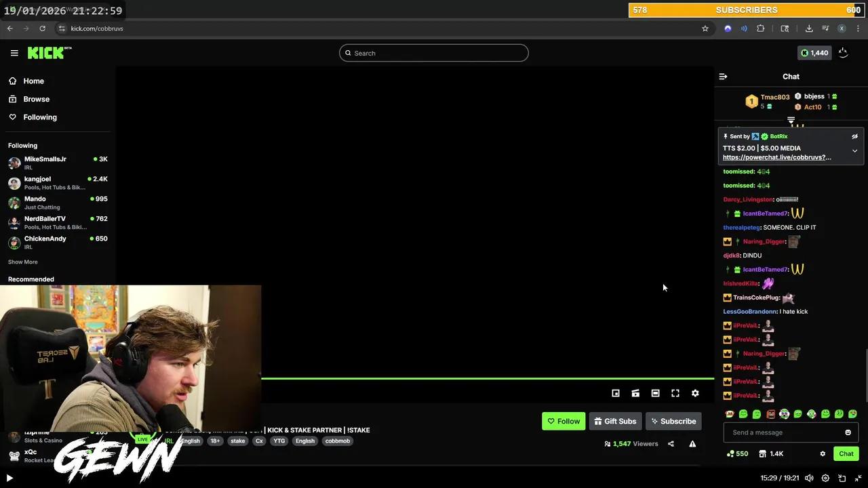Click Act10 in gift leaderboard
Screen dimensions: 868x488
(812, 107)
